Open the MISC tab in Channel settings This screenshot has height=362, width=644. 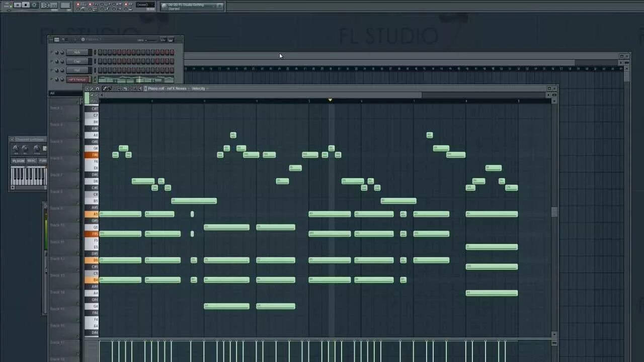pyautogui.click(x=32, y=161)
